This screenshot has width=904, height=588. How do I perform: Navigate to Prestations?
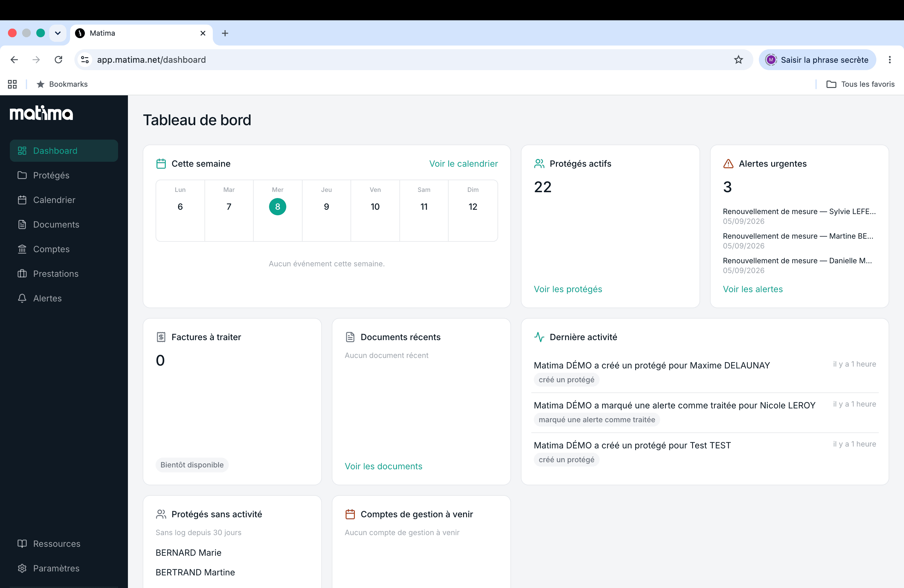tap(64, 273)
